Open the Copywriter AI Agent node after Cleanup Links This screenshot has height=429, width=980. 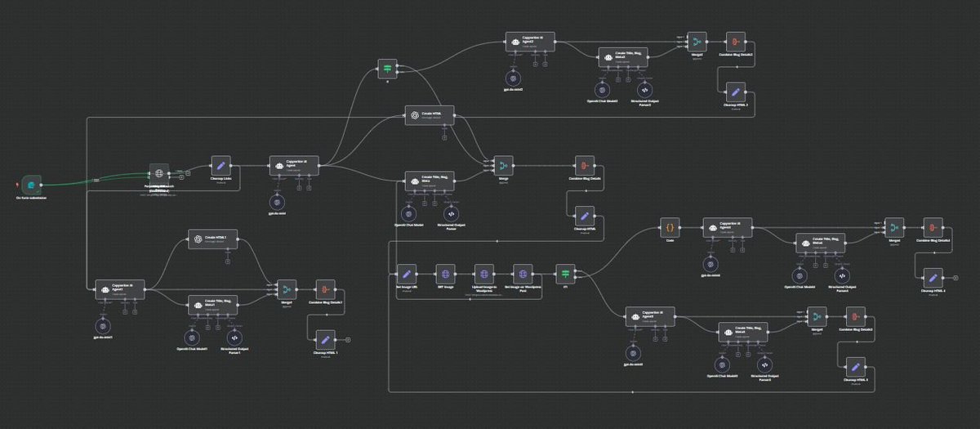click(294, 165)
